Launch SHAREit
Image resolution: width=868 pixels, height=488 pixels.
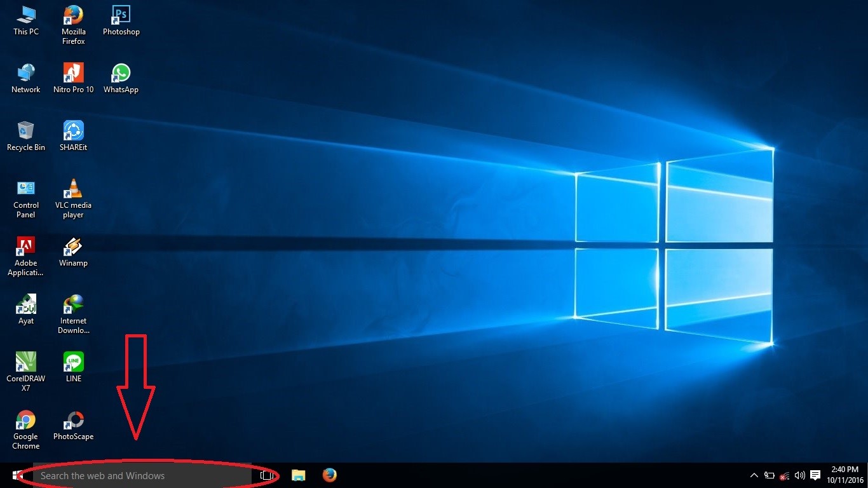(72, 130)
